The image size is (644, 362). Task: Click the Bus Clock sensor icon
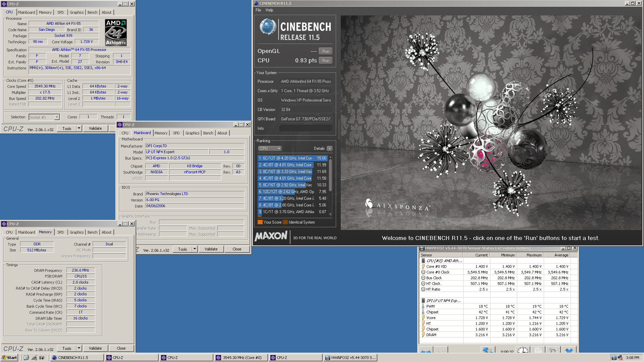pyautogui.click(x=423, y=278)
